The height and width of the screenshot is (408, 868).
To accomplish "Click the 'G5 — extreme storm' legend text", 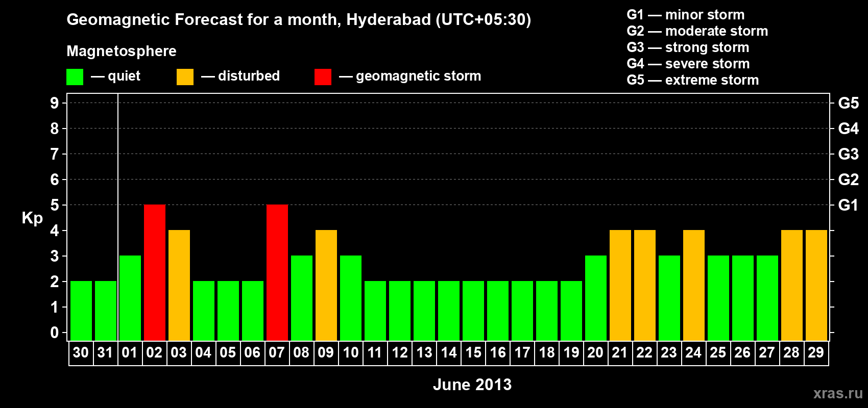I will click(693, 80).
